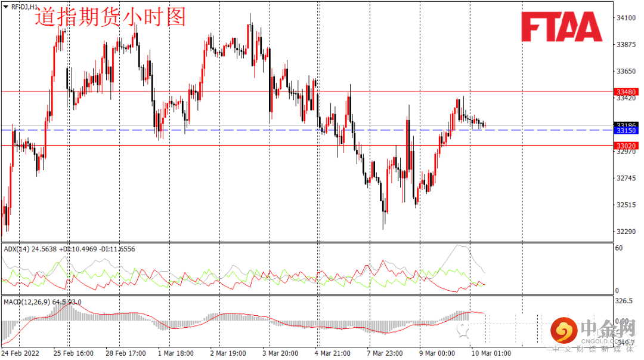Select the 33480 red horizontal resistance line

pos(307,91)
